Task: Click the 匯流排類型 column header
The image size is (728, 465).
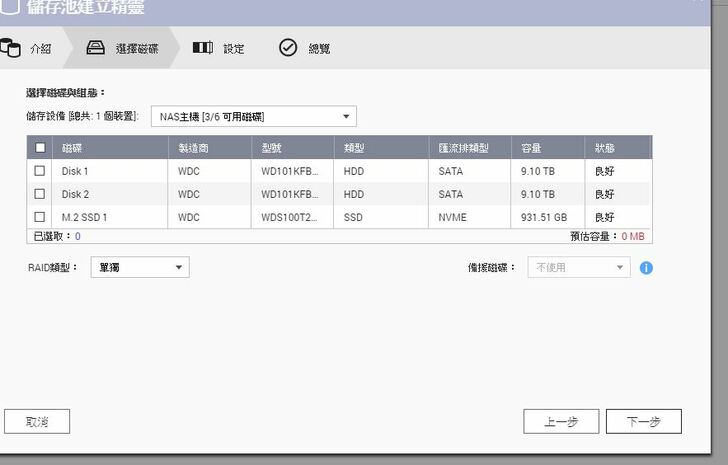Action: (x=463, y=148)
